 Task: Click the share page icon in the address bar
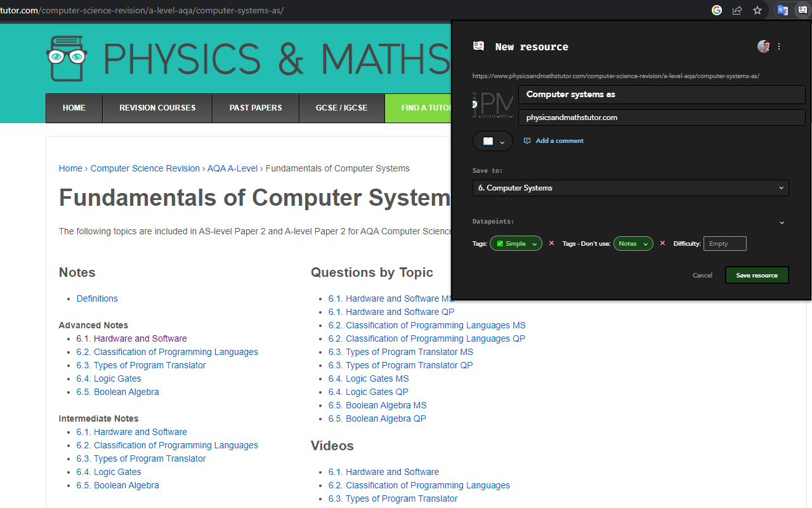click(x=737, y=10)
